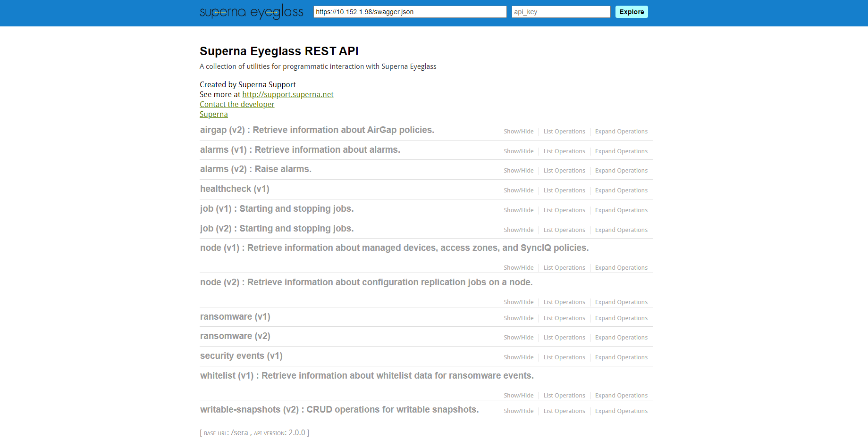Click Show/Hide for ransomware (v1)
This screenshot has width=868, height=447.
point(519,318)
